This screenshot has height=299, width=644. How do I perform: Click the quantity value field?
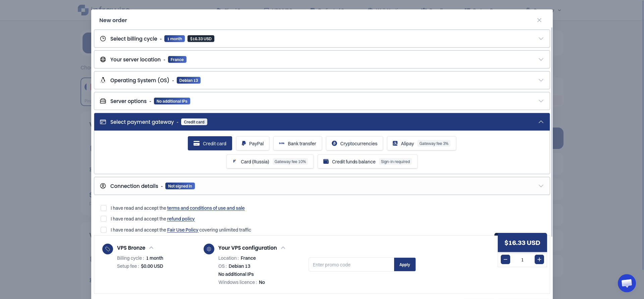coord(522,260)
